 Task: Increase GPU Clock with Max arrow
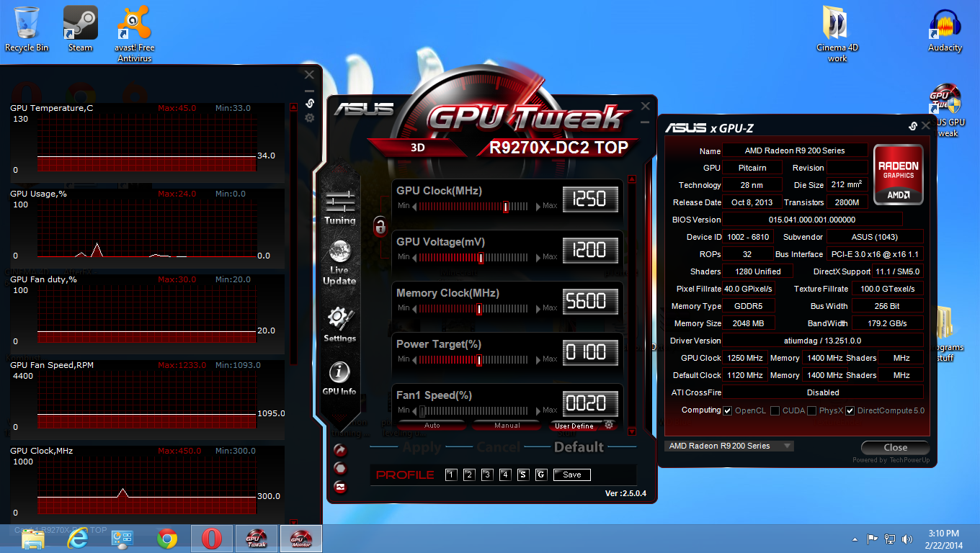[x=538, y=206]
